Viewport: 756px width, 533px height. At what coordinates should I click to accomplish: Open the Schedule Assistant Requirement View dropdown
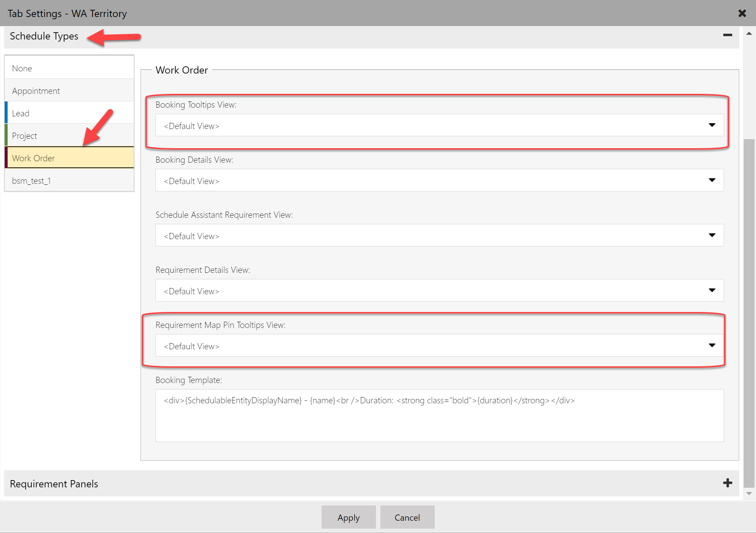712,235
